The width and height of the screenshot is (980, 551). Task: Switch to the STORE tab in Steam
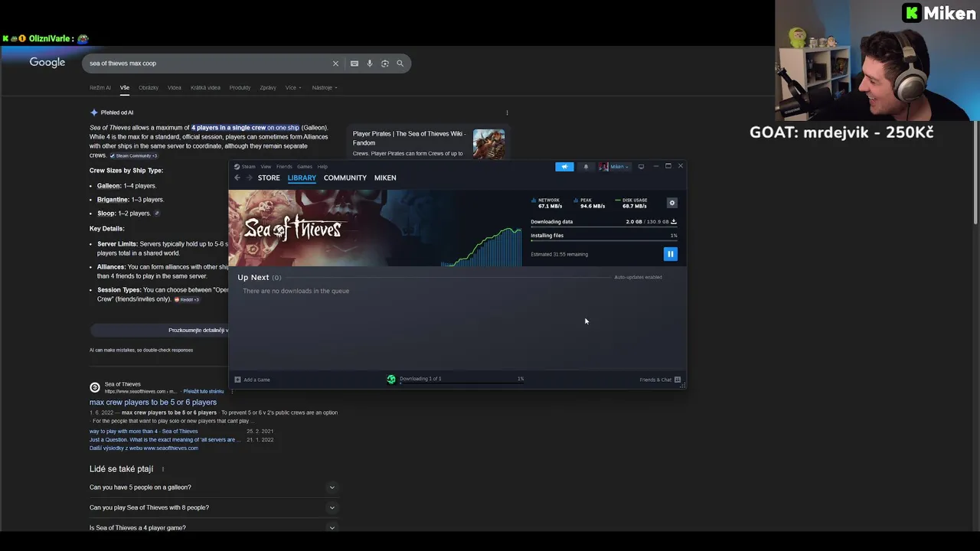click(x=269, y=178)
